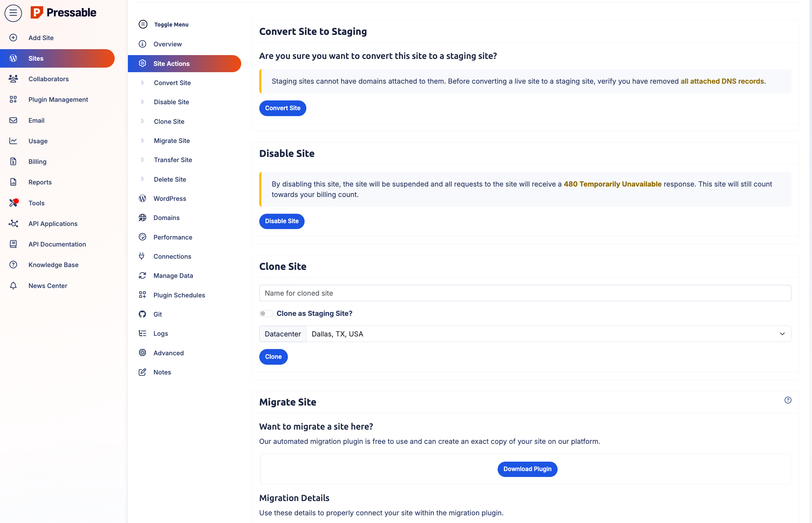Open the News Center menu item
The height and width of the screenshot is (523, 812).
click(x=48, y=286)
